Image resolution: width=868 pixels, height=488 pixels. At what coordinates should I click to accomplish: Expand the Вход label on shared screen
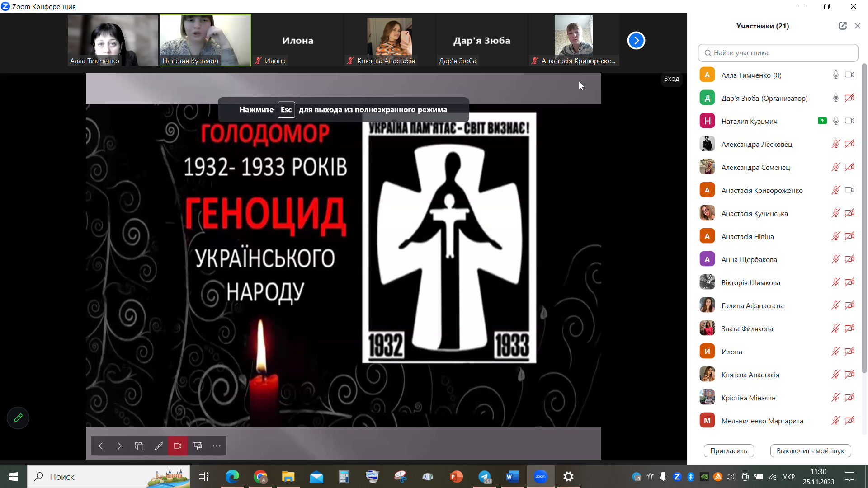click(671, 79)
